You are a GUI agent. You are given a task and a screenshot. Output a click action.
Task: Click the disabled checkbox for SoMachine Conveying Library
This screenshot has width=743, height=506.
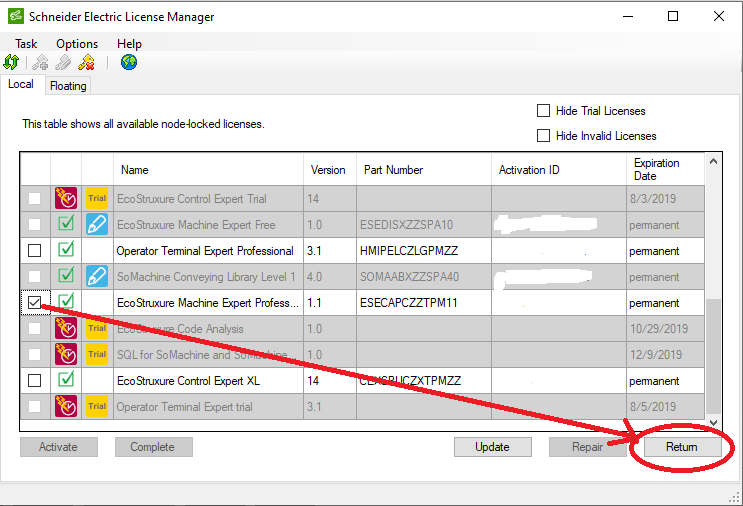34,276
